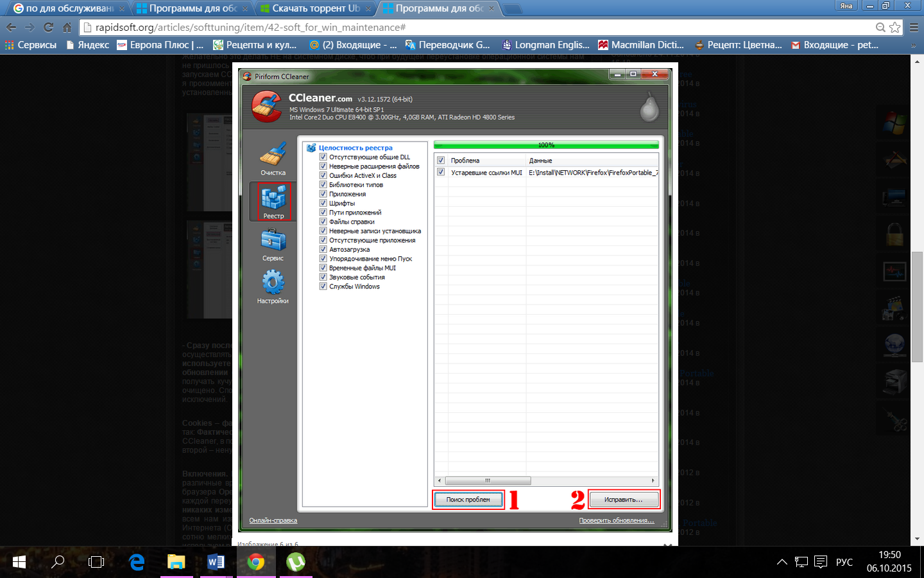The width and height of the screenshot is (924, 578).
Task: Switch input language via РУС indicator
Action: 844,562
